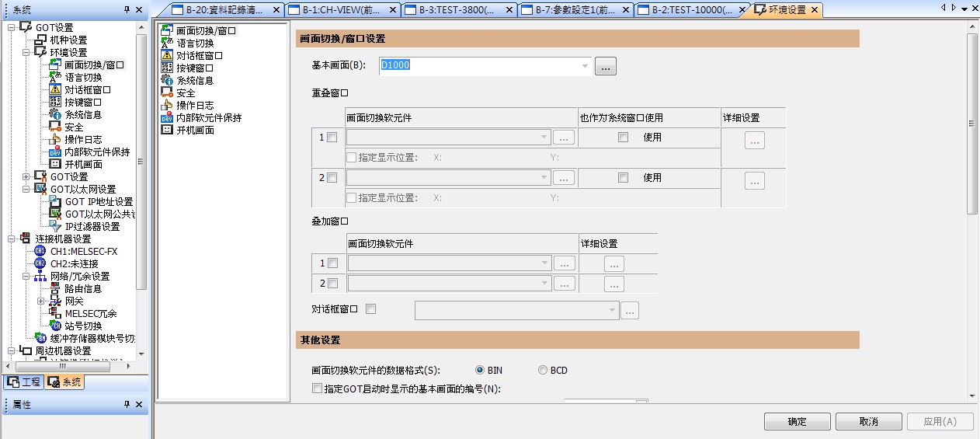Switch to the 工程 panel tab

point(23,382)
